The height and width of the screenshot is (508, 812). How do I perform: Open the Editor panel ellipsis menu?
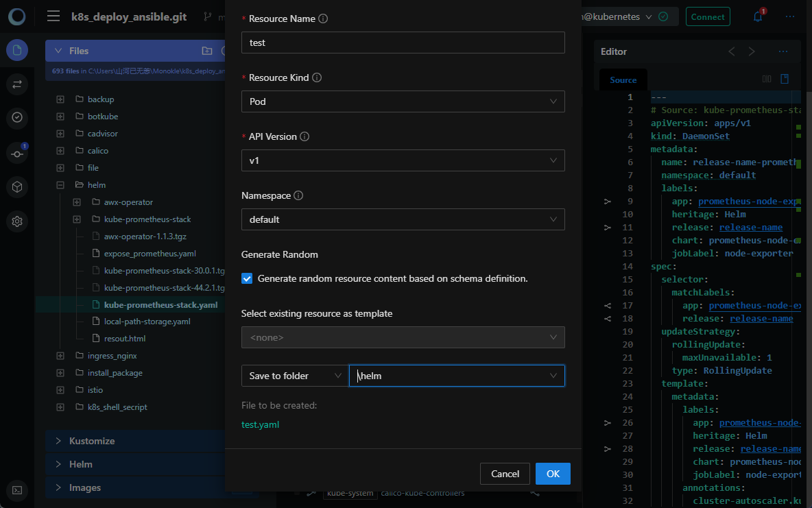783,51
